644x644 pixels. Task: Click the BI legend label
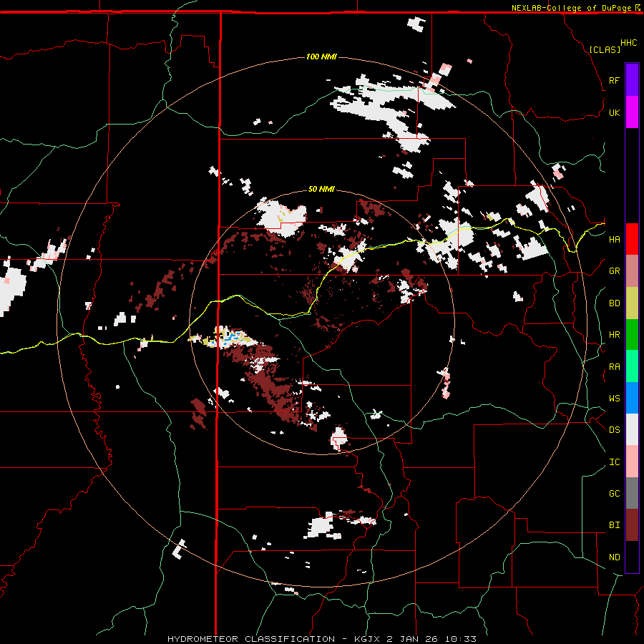tap(614, 525)
